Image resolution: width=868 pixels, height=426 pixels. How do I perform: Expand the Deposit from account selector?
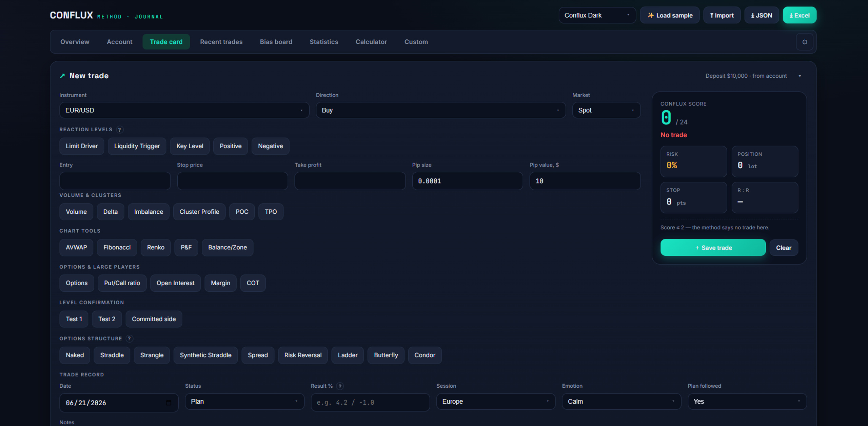click(x=753, y=76)
